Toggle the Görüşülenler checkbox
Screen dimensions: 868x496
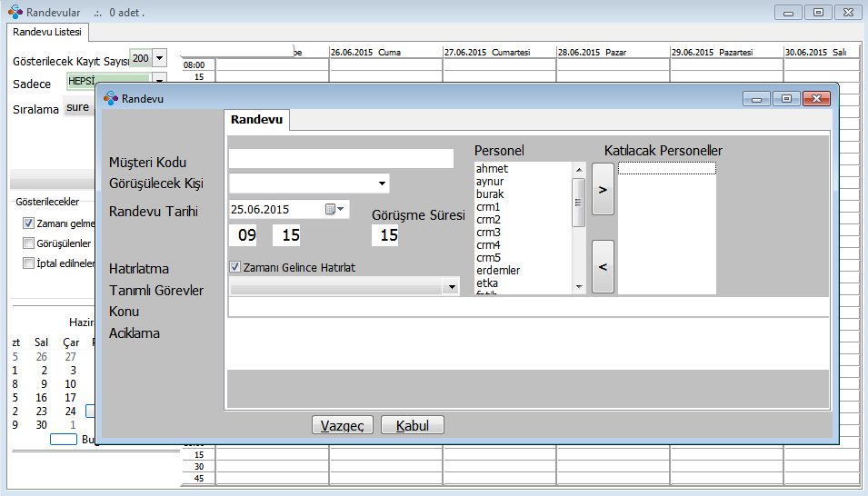click(28, 243)
